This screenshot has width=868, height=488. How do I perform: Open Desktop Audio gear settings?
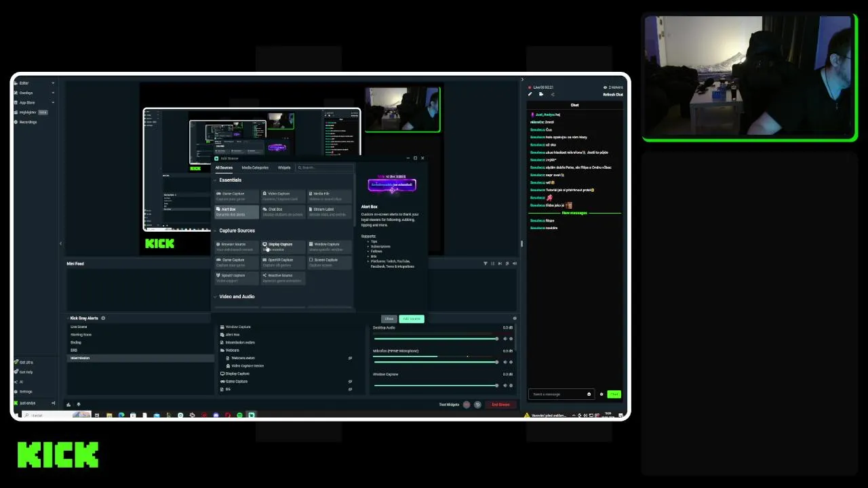(511, 339)
